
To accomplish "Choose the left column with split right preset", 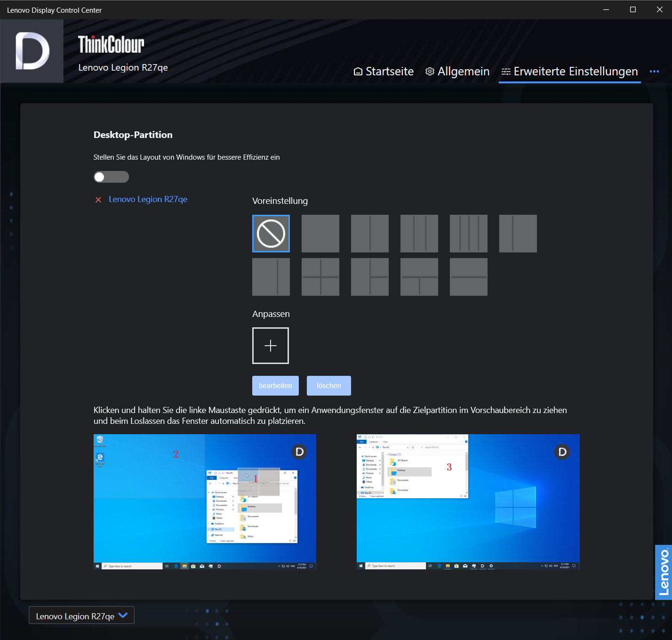I will pyautogui.click(x=370, y=277).
